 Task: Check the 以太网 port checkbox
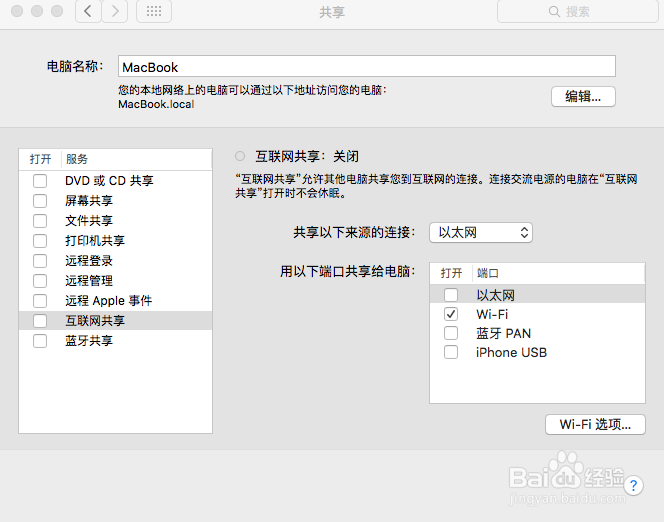(x=451, y=295)
